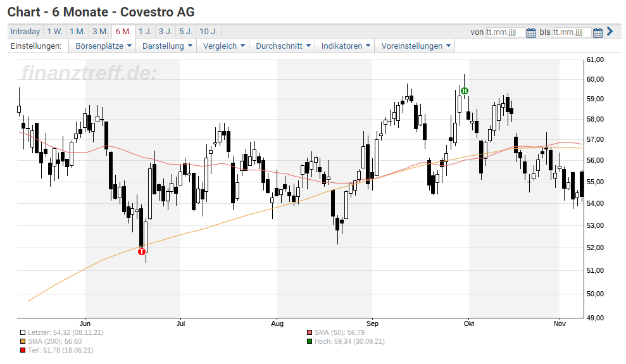Click the red T low marker
This screenshot has height=364, width=626.
point(141,251)
